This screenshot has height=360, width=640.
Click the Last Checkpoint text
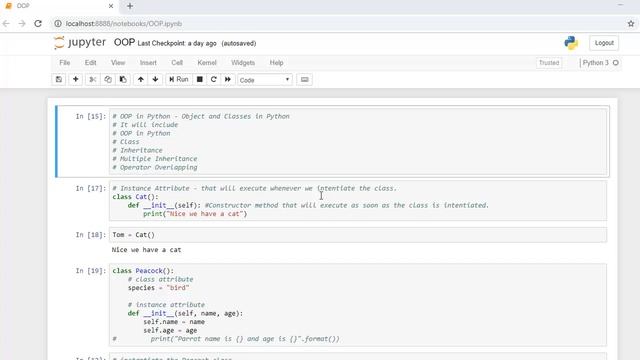coord(177,43)
